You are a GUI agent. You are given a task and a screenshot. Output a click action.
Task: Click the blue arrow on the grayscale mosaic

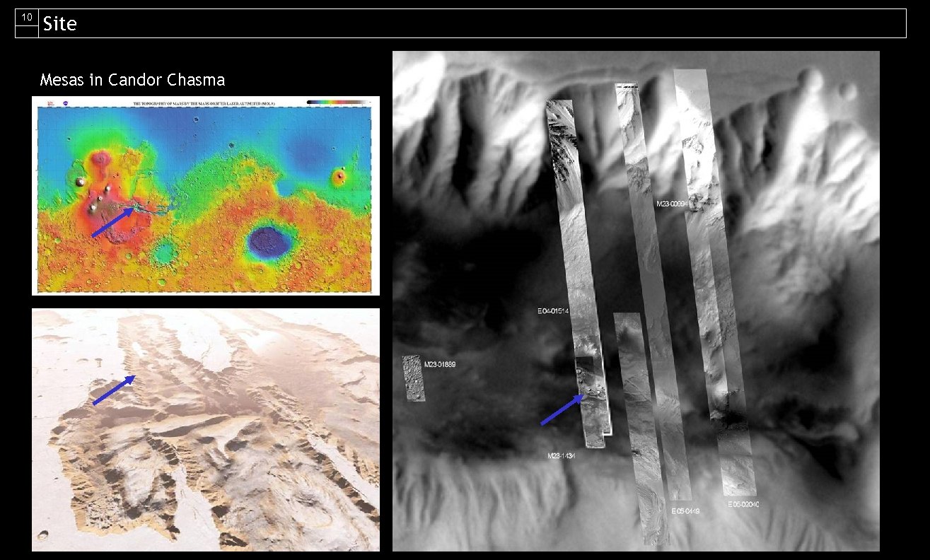561,412
